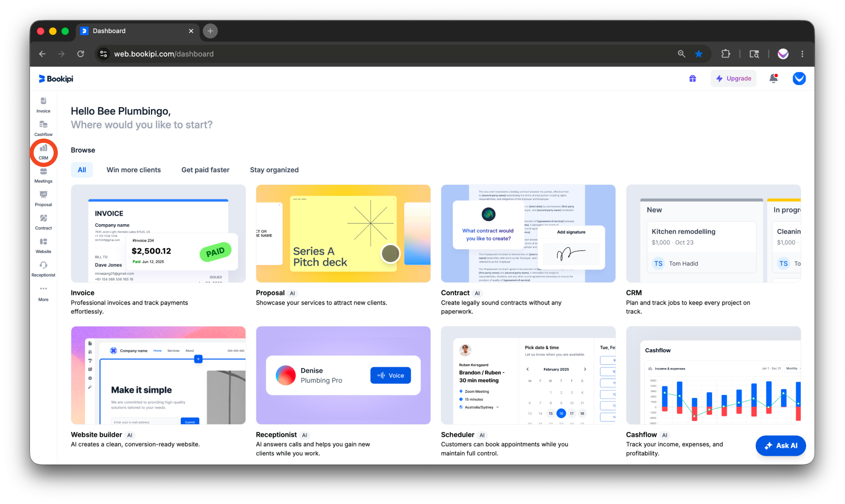Open the account avatar menu
Image resolution: width=845 pixels, height=504 pixels.
[799, 79]
